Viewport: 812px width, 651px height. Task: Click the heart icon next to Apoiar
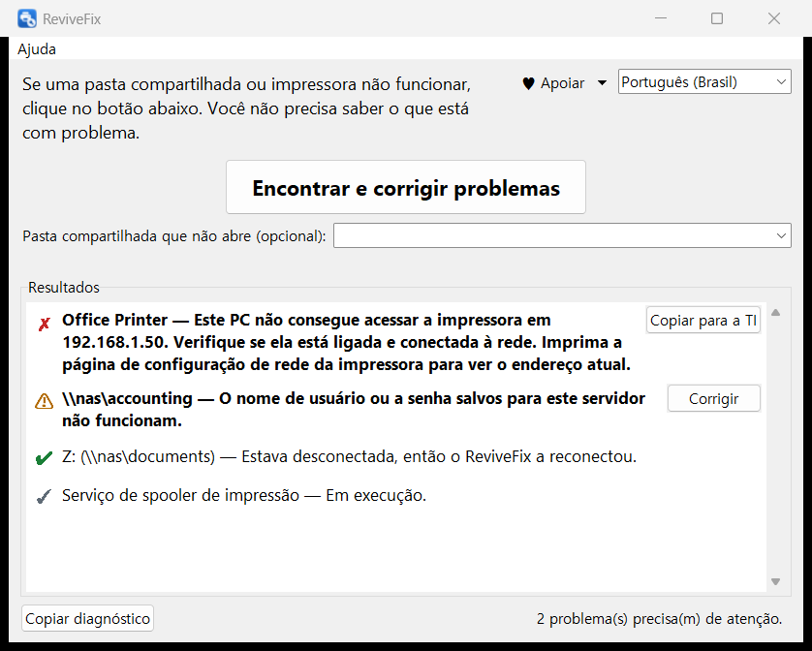click(528, 83)
